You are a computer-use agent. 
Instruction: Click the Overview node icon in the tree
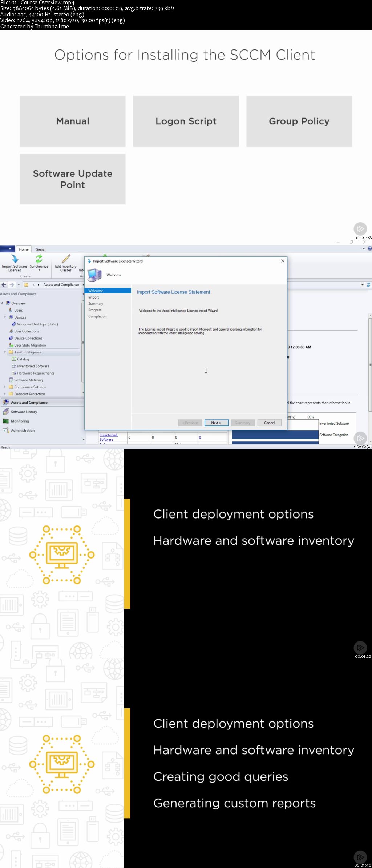(8, 303)
